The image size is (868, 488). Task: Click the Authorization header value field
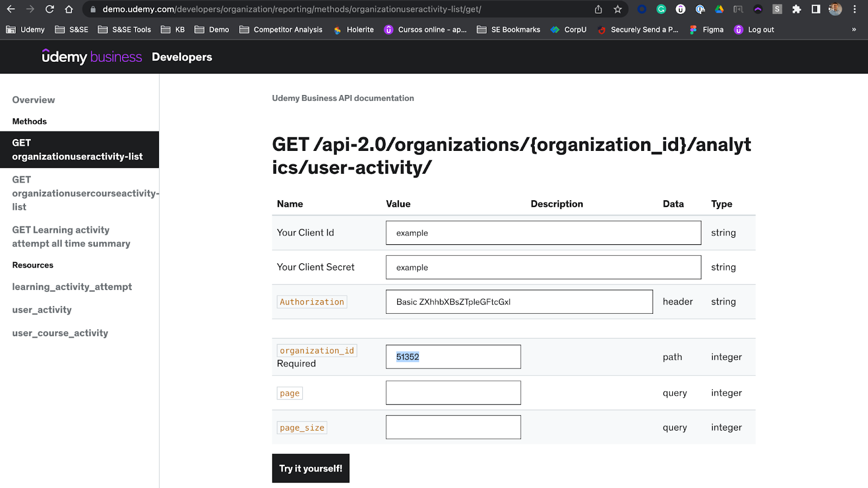click(x=519, y=302)
